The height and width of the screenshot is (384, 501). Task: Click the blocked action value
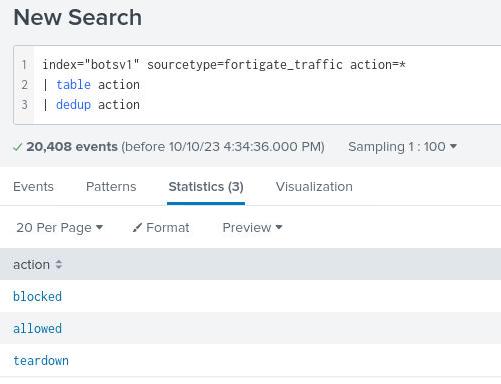tap(37, 296)
